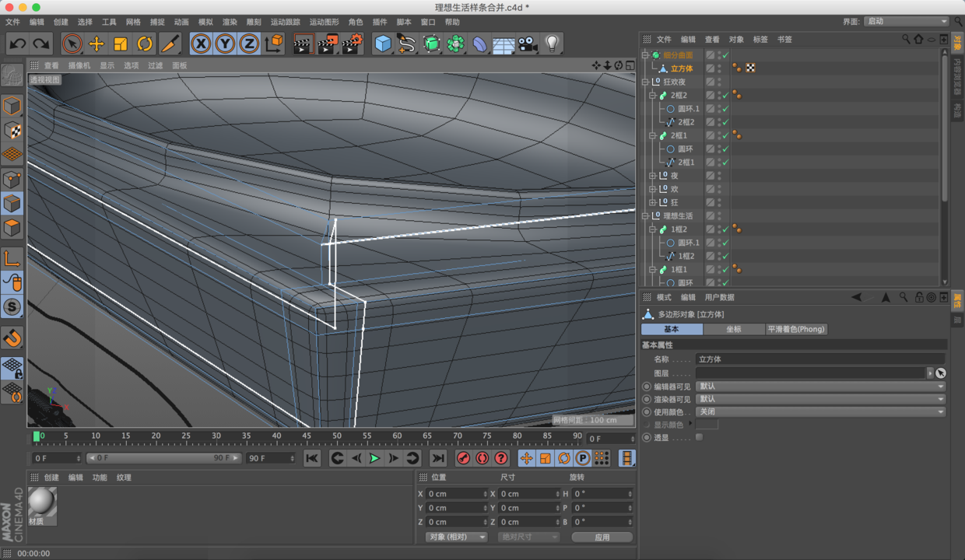
Task: Toggle X axis lock
Action: click(x=201, y=44)
